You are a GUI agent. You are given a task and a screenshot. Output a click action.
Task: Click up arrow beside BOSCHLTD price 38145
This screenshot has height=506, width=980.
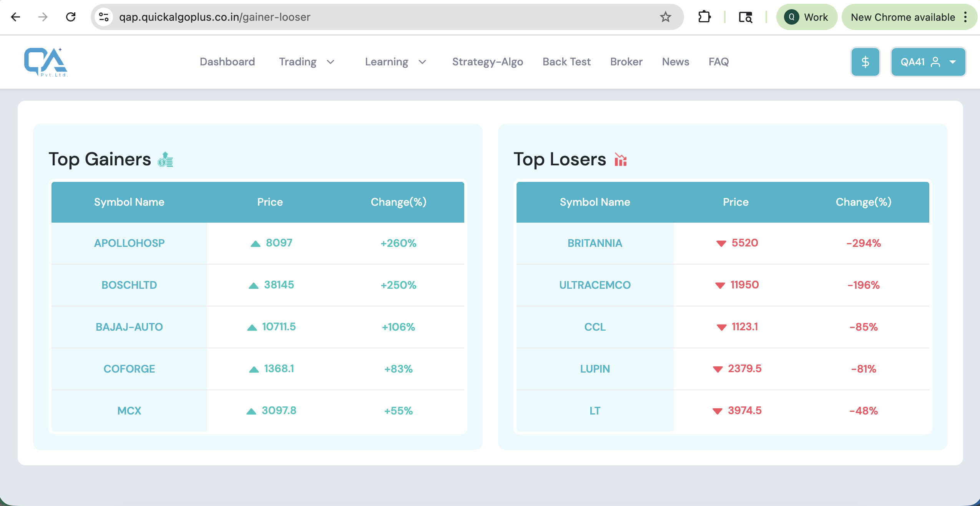(x=253, y=286)
